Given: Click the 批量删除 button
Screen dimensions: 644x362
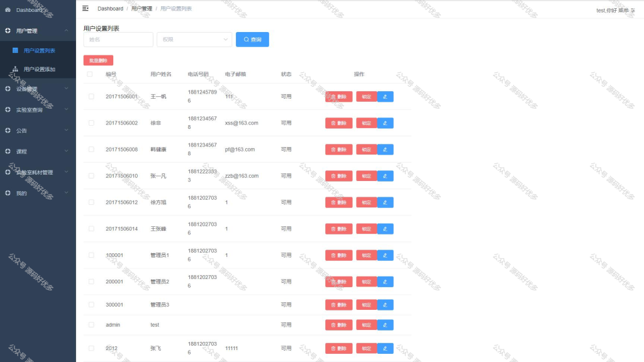Looking at the screenshot, I should click(x=97, y=60).
